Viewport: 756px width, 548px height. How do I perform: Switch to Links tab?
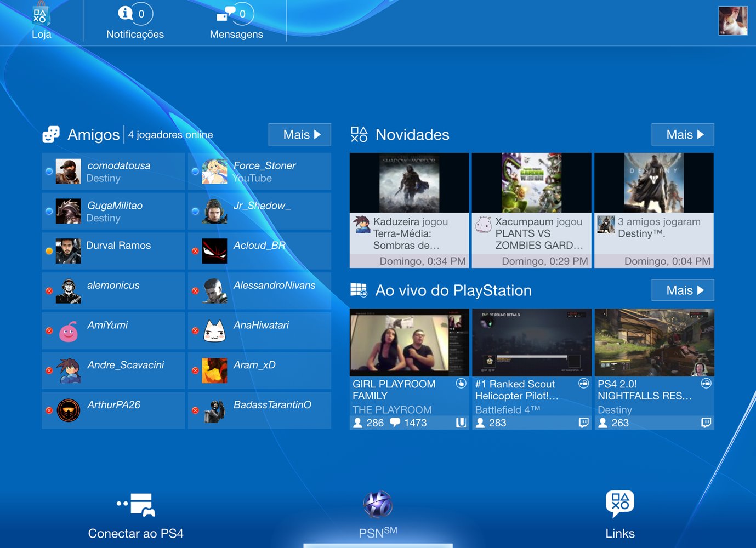(x=620, y=516)
